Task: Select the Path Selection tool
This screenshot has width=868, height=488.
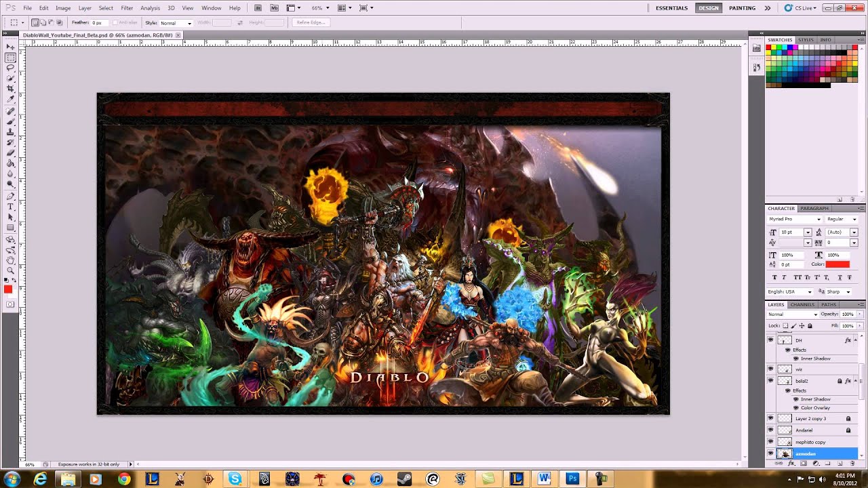Action: click(x=10, y=217)
